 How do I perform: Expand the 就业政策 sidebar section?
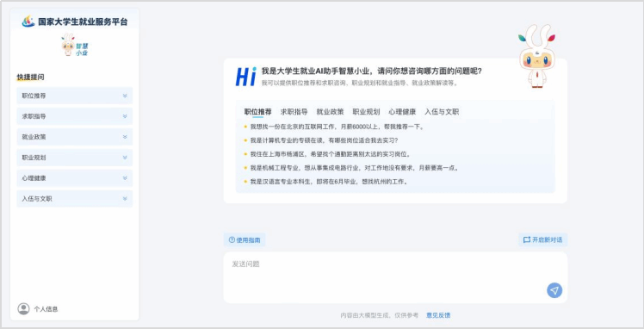[x=74, y=137]
